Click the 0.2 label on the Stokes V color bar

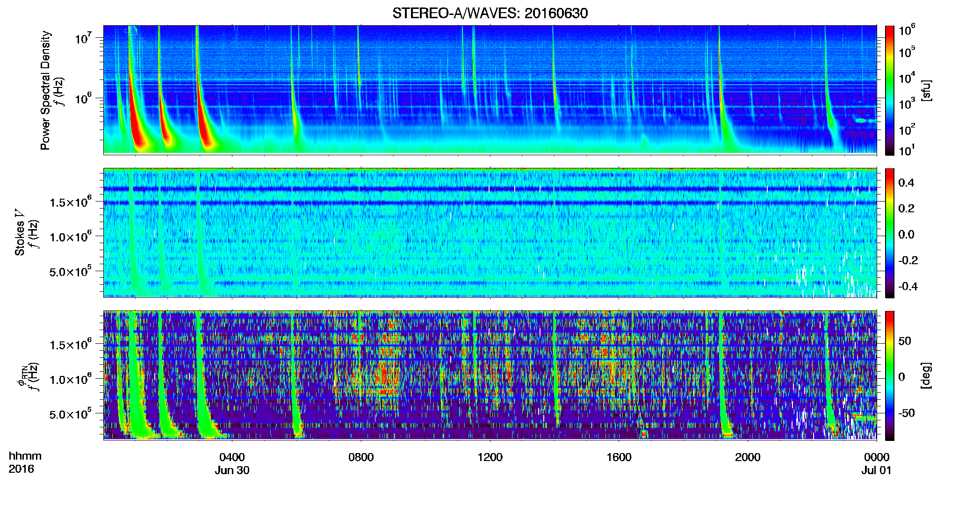[x=906, y=208]
